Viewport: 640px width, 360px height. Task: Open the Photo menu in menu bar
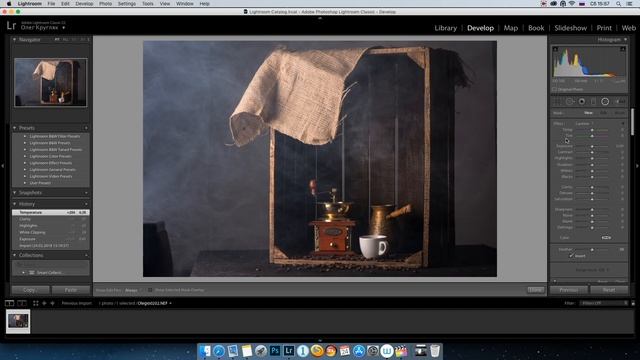[105, 4]
